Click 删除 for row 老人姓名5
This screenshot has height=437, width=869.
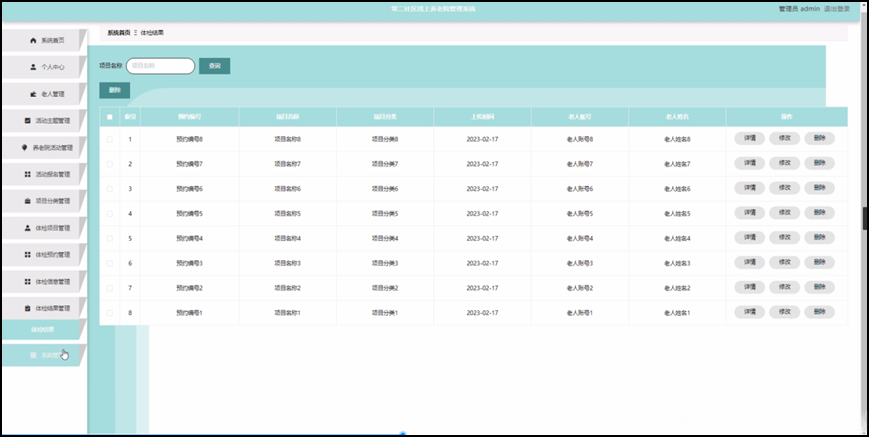(820, 213)
